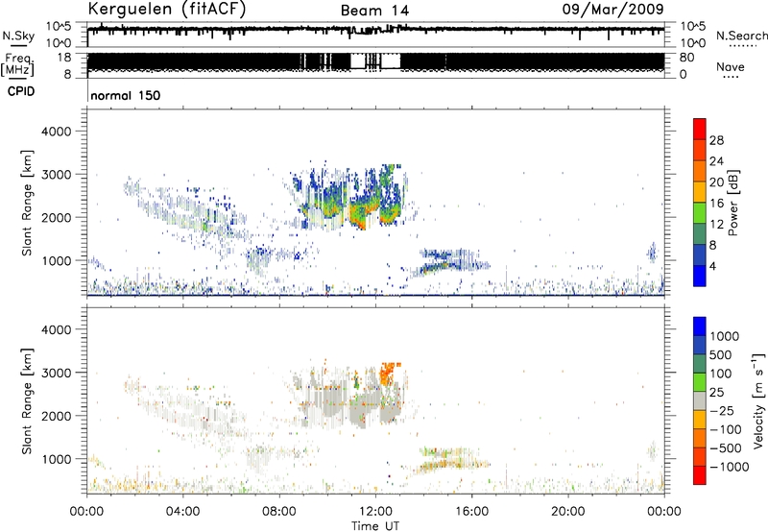Select the N.Search legend label

point(741,36)
